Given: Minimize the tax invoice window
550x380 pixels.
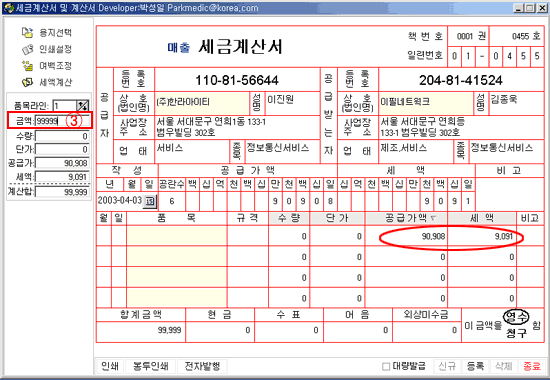Looking at the screenshot, I should 520,8.
